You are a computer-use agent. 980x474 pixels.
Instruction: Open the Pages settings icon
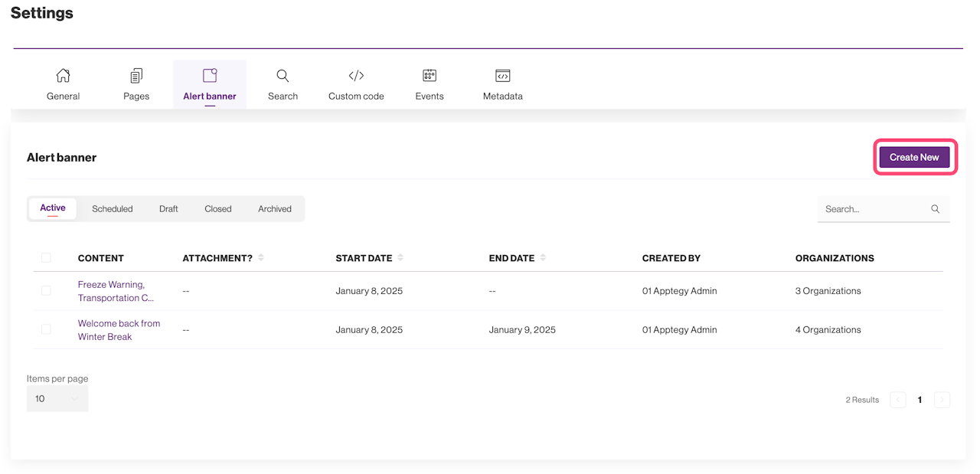coord(136,76)
